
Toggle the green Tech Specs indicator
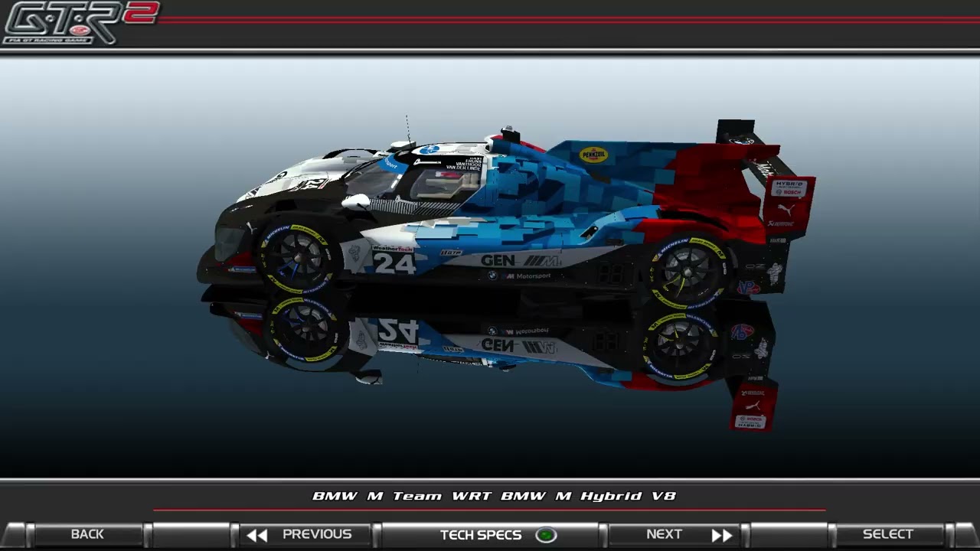point(546,535)
